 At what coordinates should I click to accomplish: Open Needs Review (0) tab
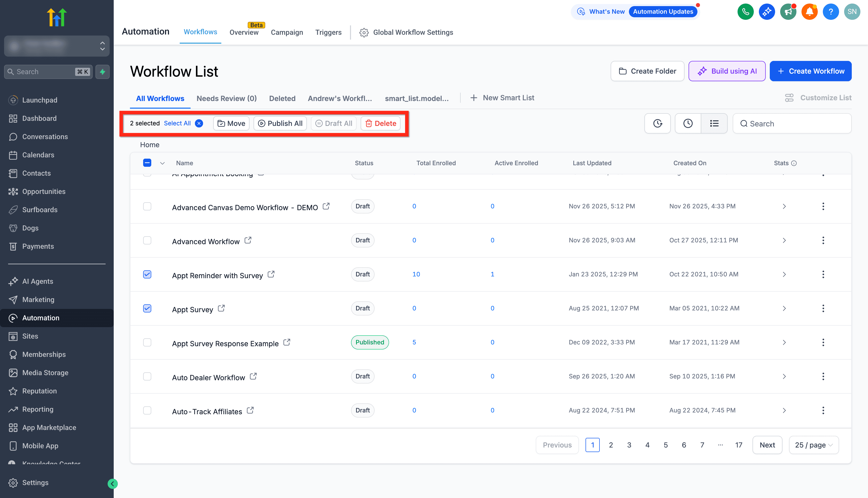point(226,98)
